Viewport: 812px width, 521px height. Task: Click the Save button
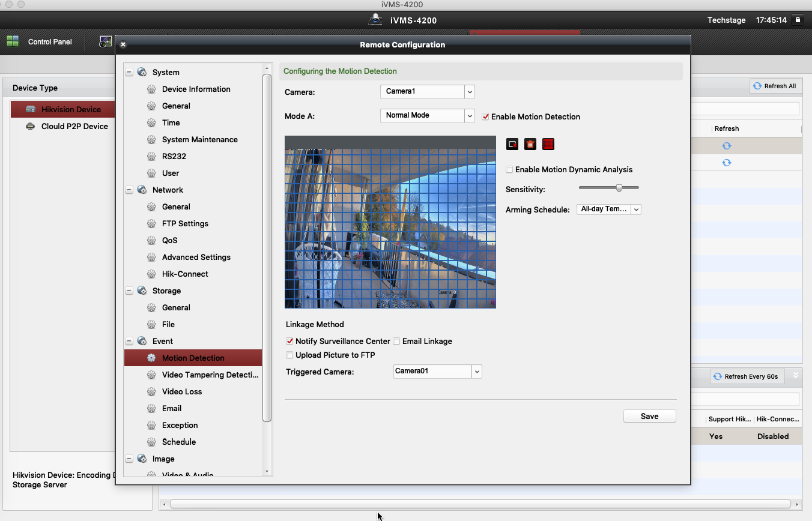pos(649,416)
